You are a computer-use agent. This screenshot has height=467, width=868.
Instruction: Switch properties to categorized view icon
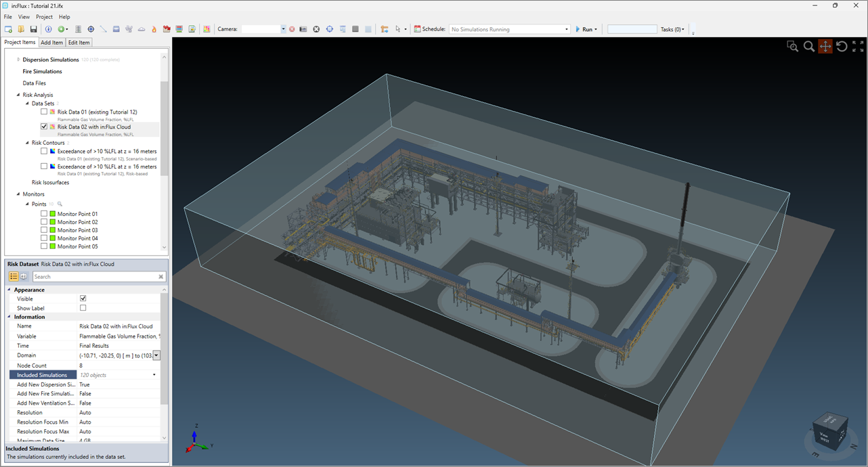point(14,277)
